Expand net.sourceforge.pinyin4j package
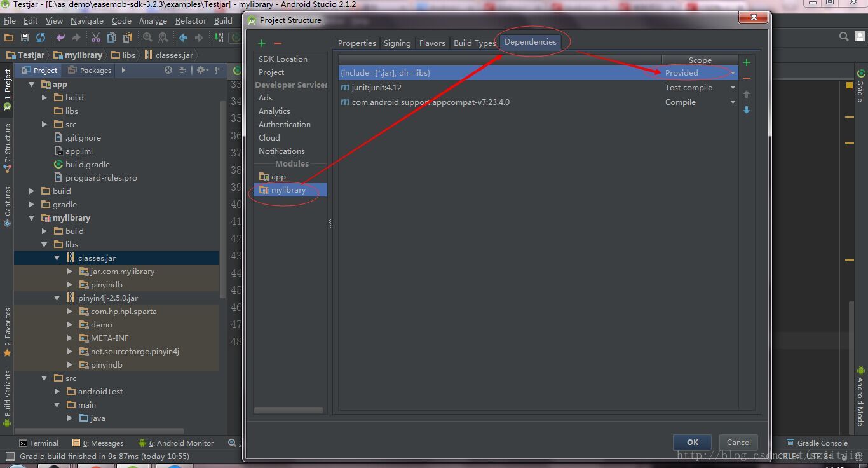The image size is (868, 468). click(69, 352)
